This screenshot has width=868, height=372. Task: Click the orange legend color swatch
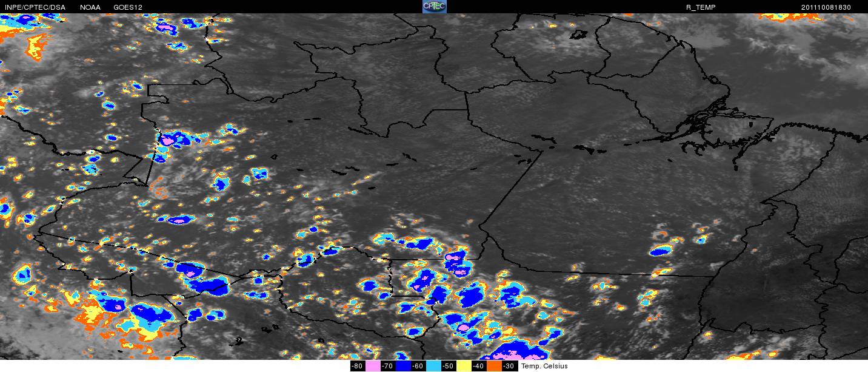coord(494,366)
